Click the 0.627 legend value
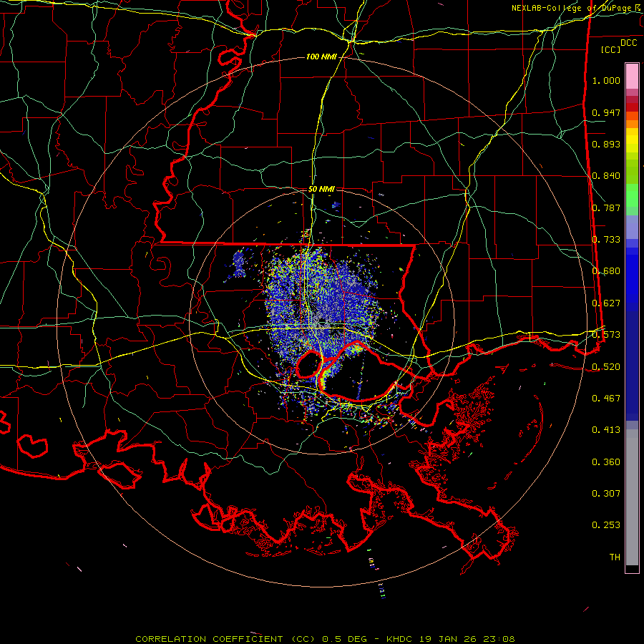644x644 pixels. tap(606, 303)
